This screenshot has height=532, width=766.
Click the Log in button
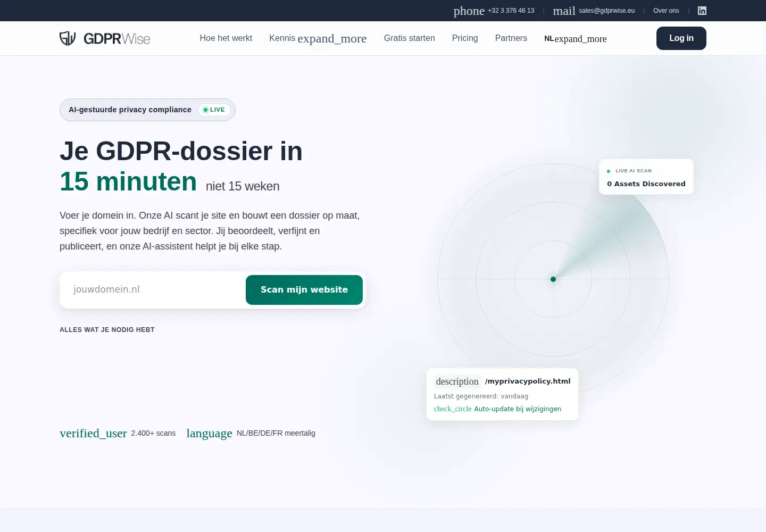point(681,38)
